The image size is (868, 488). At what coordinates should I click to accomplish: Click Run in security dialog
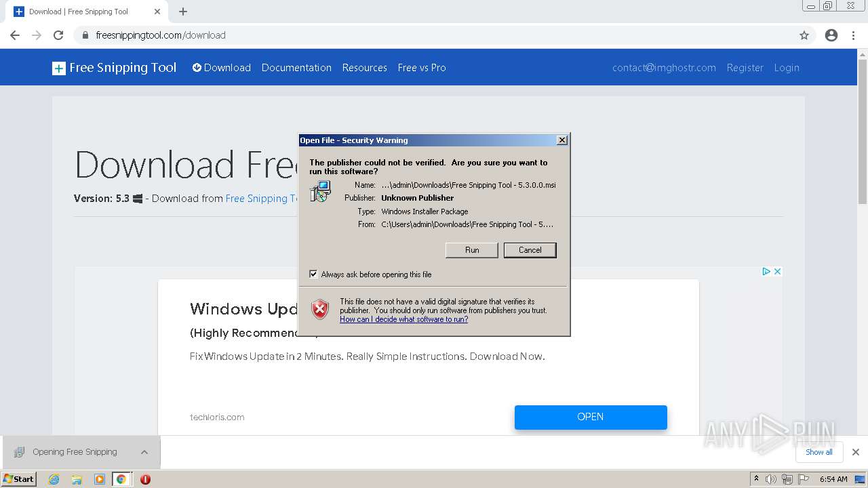(472, 250)
